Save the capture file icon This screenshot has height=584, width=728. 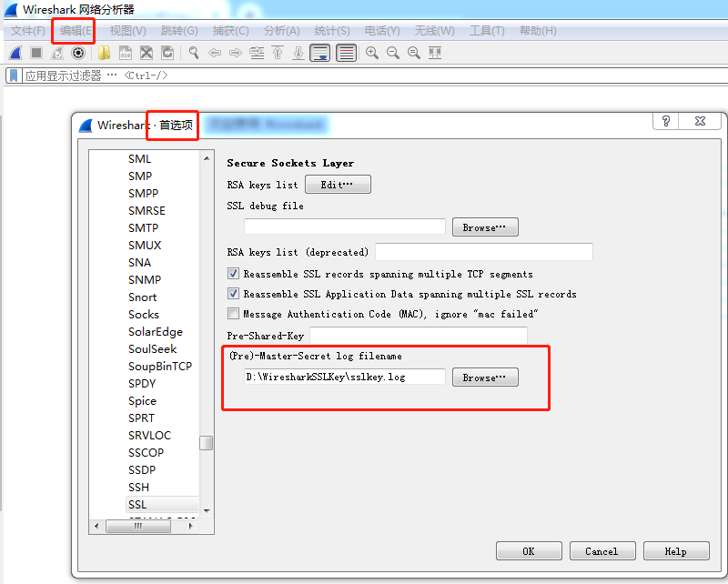pyautogui.click(x=126, y=53)
